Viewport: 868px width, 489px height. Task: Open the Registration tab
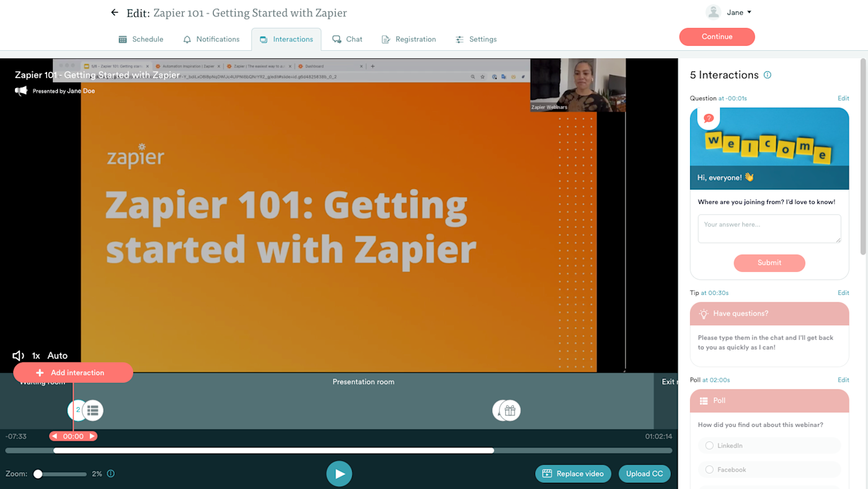pyautogui.click(x=409, y=39)
